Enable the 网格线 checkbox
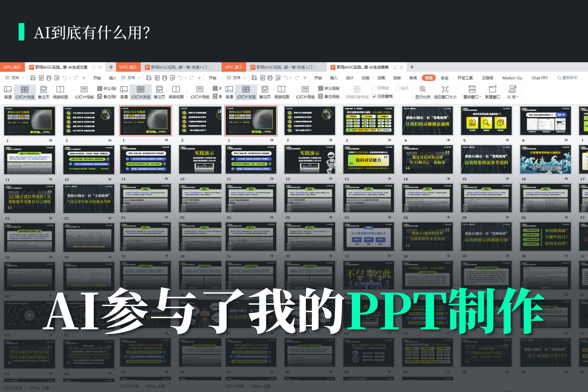Screen dimensions: 588x392 [374, 88]
